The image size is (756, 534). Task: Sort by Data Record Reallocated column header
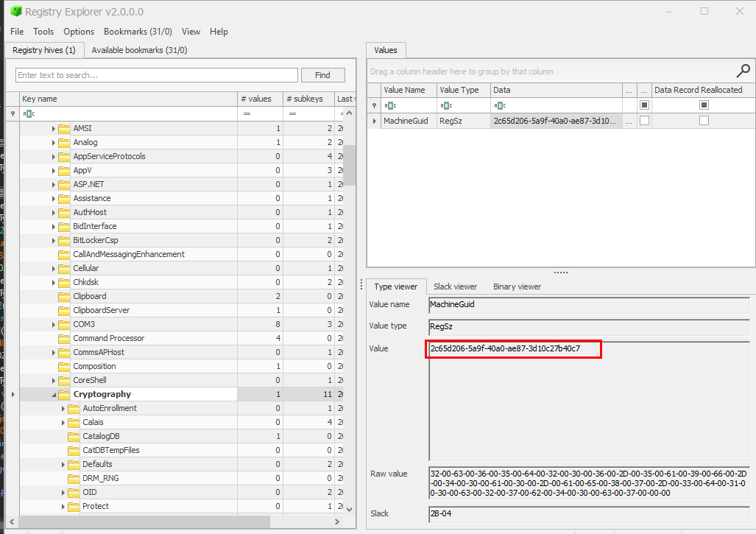click(x=703, y=90)
